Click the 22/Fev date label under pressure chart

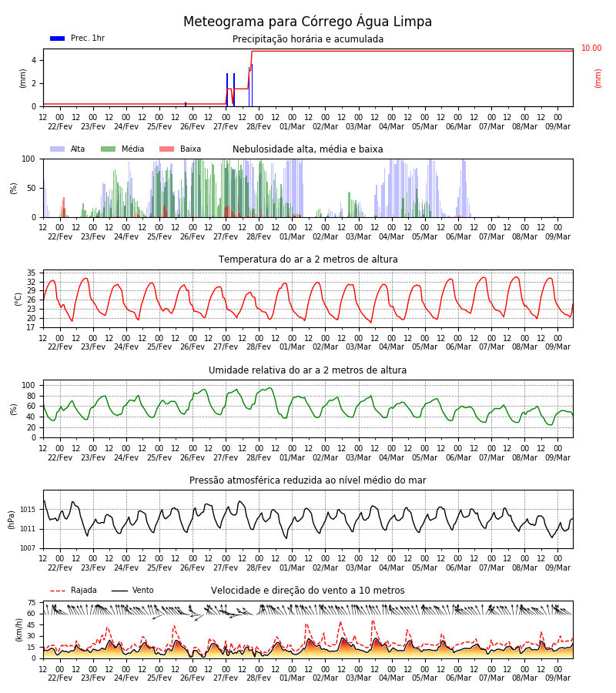(x=60, y=567)
